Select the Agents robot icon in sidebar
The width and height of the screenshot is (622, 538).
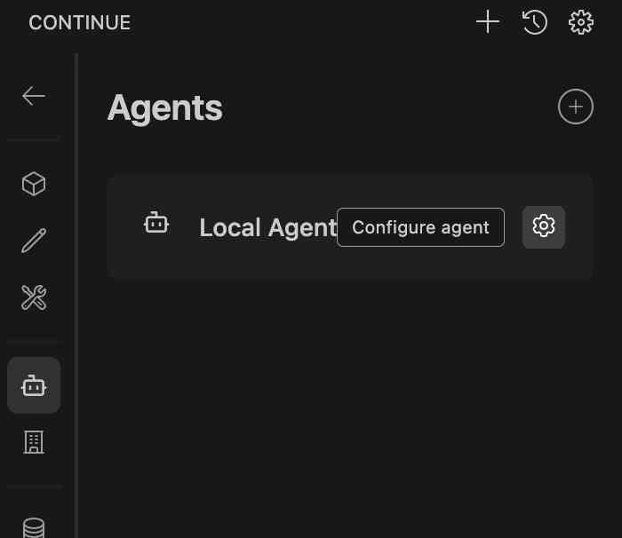pos(34,385)
